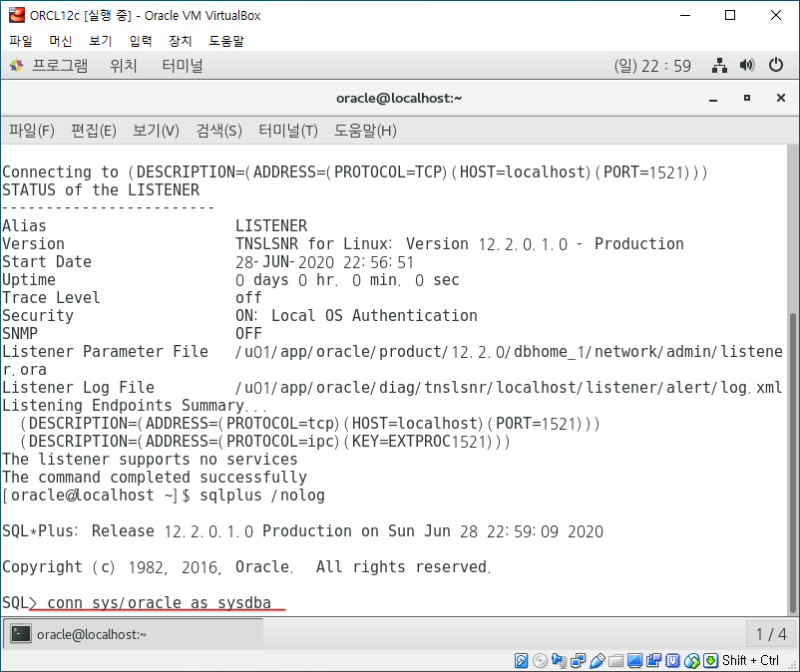The width and height of the screenshot is (800, 672).
Task: Open terminal 터미널(T) menu
Action: point(288,131)
